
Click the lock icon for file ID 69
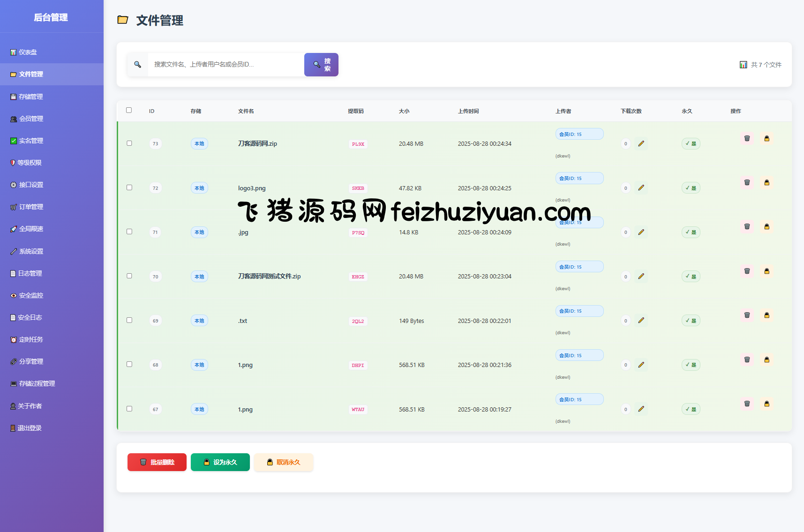click(766, 315)
